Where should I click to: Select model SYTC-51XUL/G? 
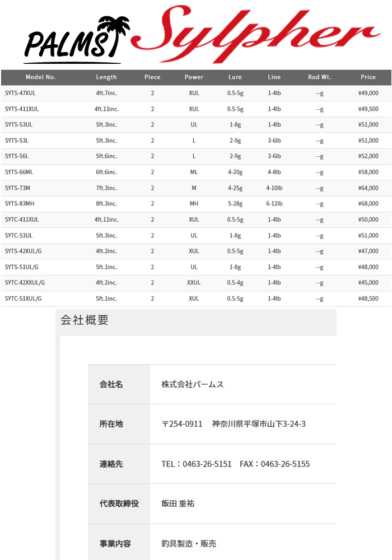pos(23,298)
